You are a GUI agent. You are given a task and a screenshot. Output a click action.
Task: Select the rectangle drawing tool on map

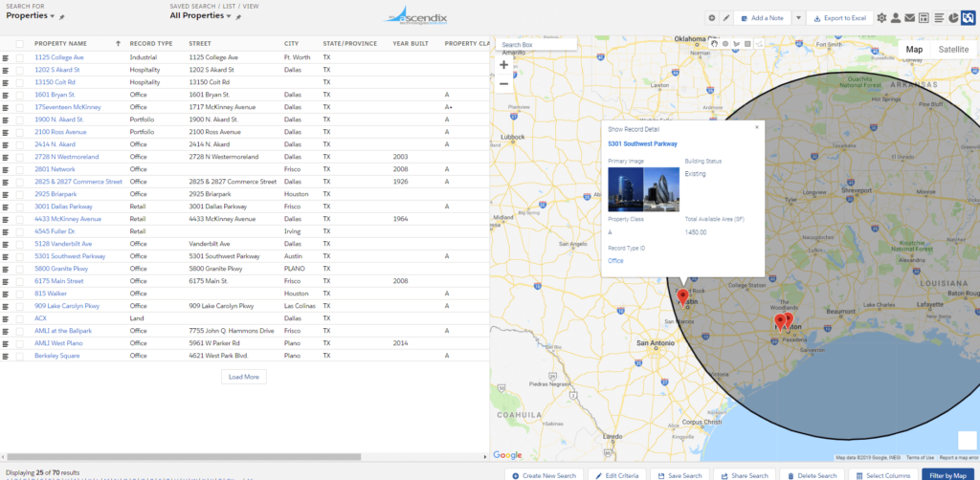tap(747, 44)
